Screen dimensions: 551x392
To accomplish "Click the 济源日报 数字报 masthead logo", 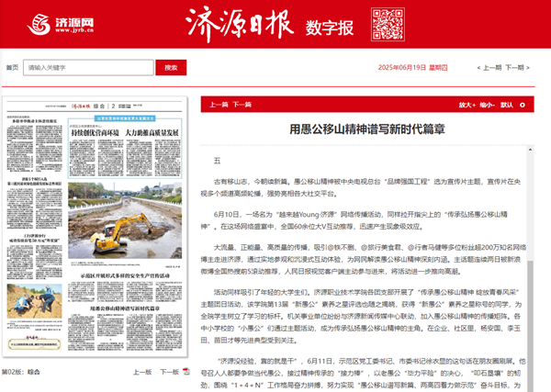I will pyautogui.click(x=269, y=24).
